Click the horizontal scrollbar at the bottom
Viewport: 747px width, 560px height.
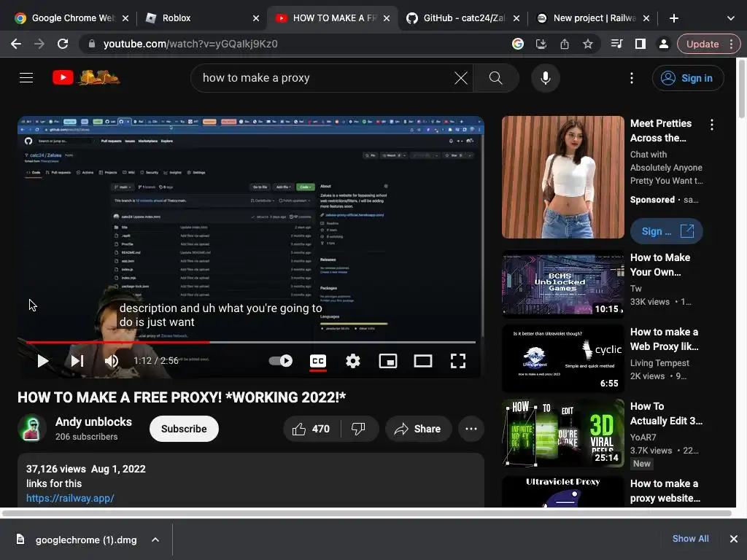point(366,513)
